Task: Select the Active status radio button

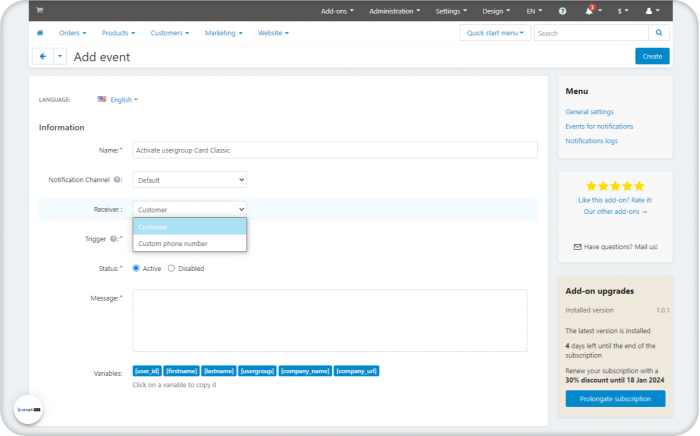Action: [x=136, y=268]
